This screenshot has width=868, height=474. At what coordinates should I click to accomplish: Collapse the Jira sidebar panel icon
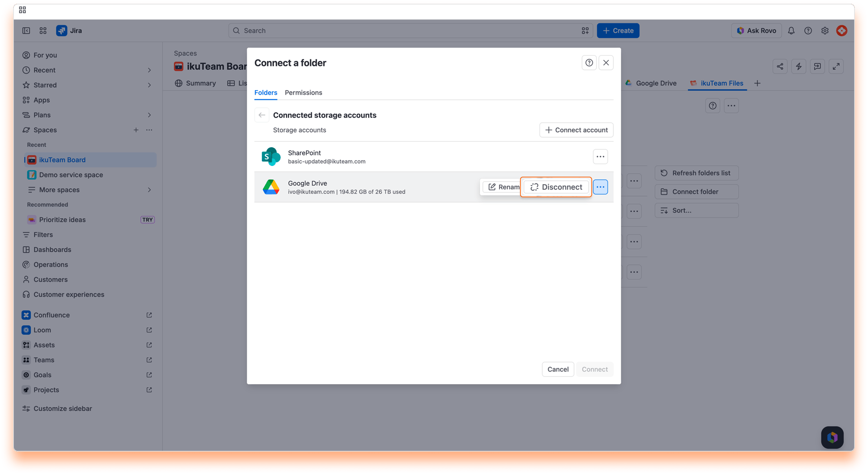point(26,31)
